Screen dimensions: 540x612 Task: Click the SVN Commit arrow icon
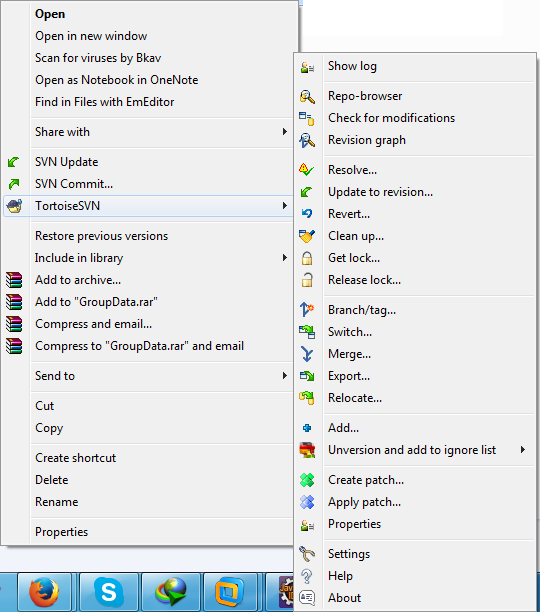pyautogui.click(x=14, y=184)
